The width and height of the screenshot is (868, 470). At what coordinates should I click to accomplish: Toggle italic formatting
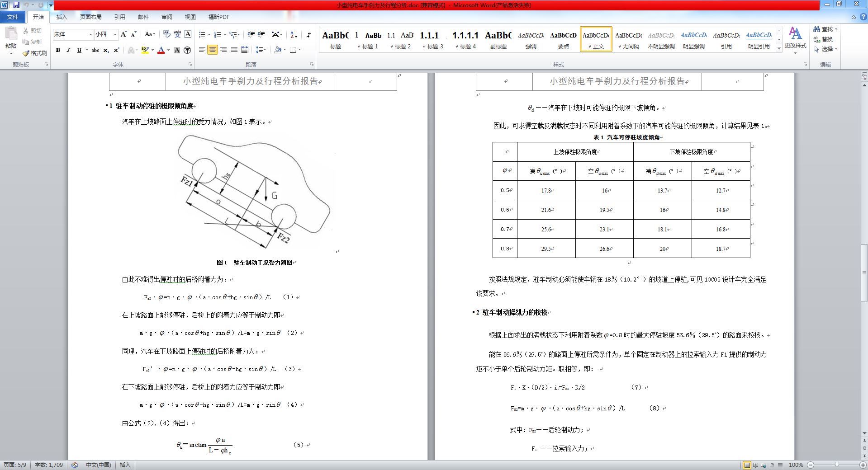coord(68,50)
